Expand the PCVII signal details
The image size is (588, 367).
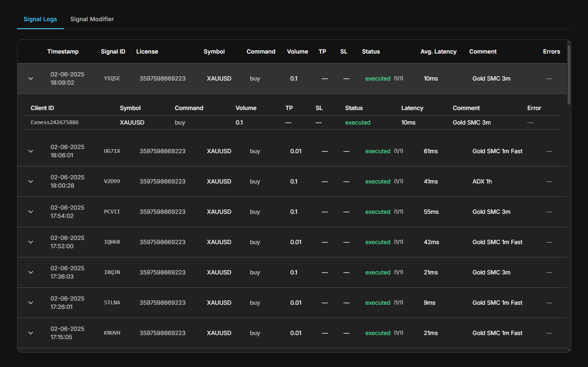click(x=30, y=211)
